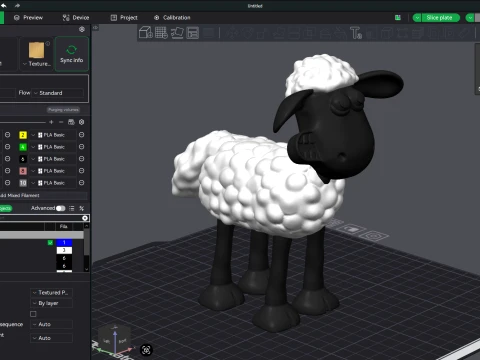Open the green dropdown right of Slice plate
Image resolution: width=480 pixels, height=360 pixels.
click(x=470, y=18)
